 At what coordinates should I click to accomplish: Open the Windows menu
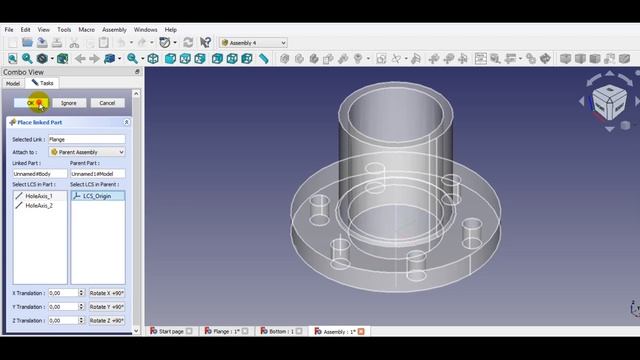(145, 30)
